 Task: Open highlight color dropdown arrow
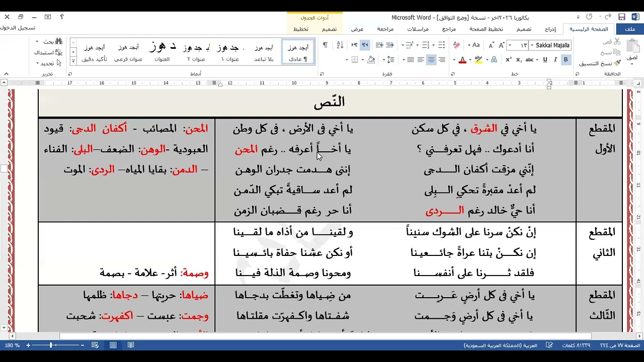[x=470, y=59]
